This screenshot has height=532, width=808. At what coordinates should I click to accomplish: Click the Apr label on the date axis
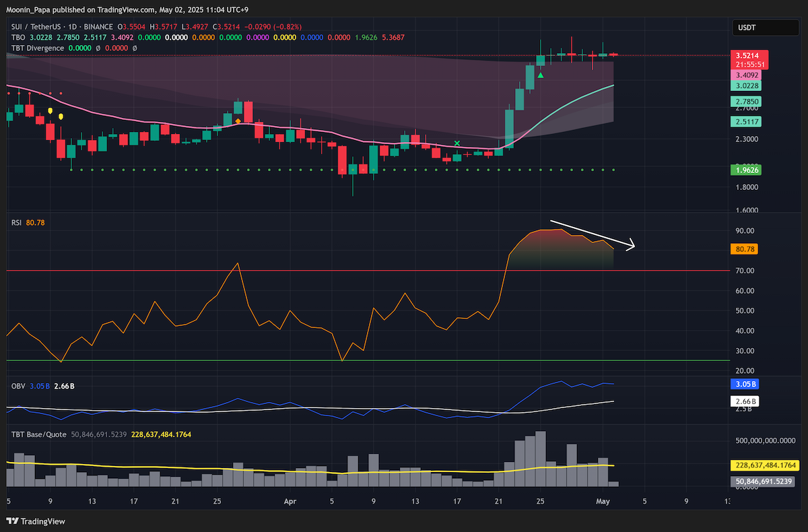point(290,501)
